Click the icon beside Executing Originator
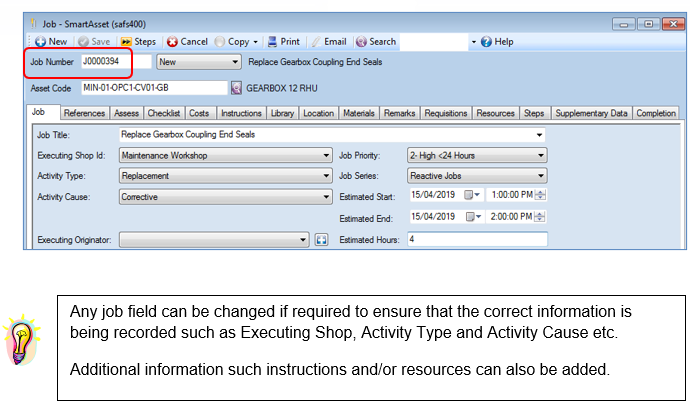Image resolution: width=690 pixels, height=410 pixels. 322,240
